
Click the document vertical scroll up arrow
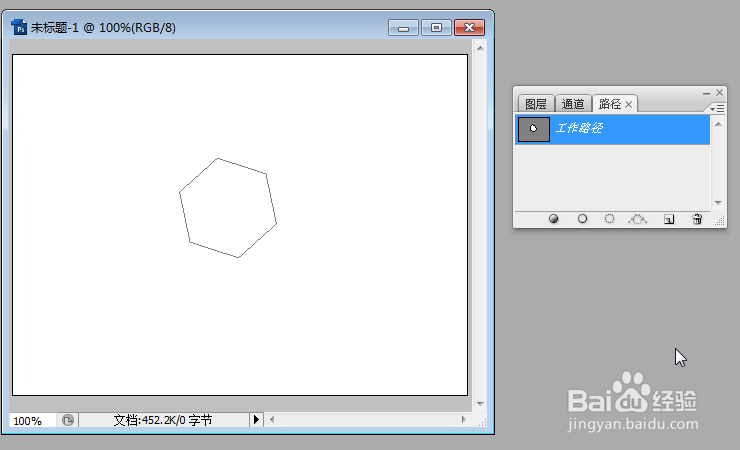click(480, 48)
